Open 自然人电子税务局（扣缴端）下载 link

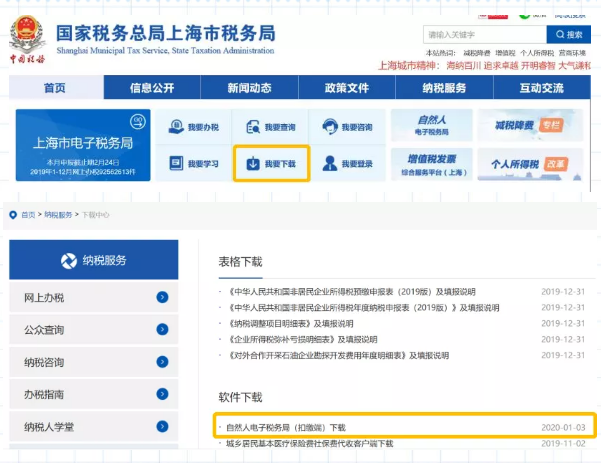(x=286, y=427)
